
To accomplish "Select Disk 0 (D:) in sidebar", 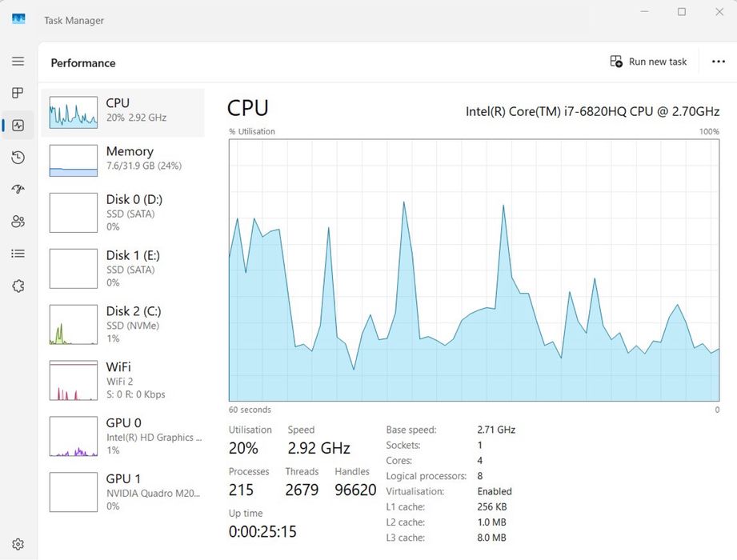I will 123,212.
